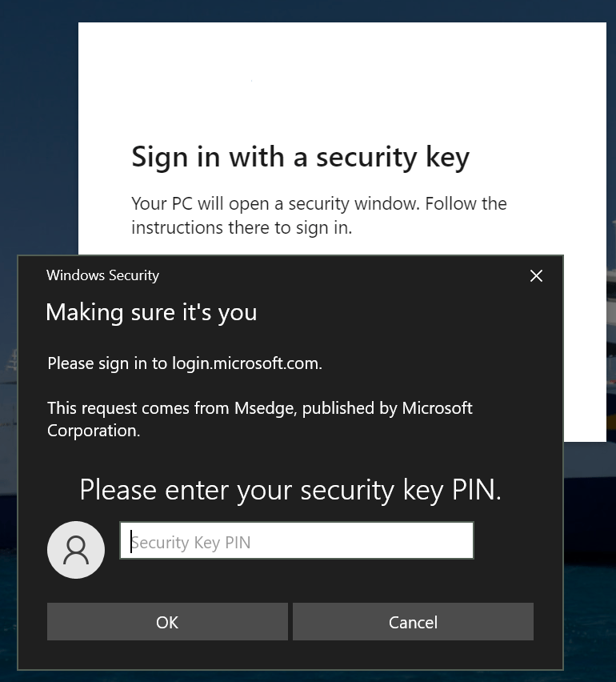
Task: Click the blinking caret in the PIN box
Action: (131, 542)
